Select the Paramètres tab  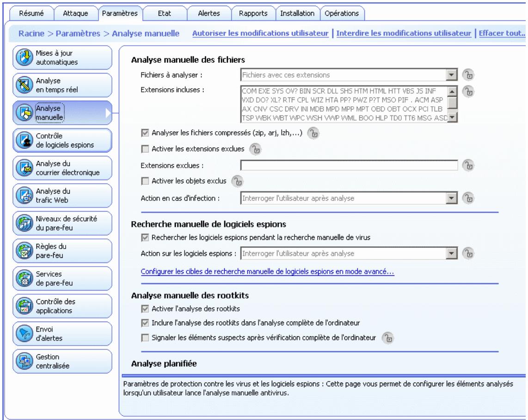pyautogui.click(x=120, y=13)
